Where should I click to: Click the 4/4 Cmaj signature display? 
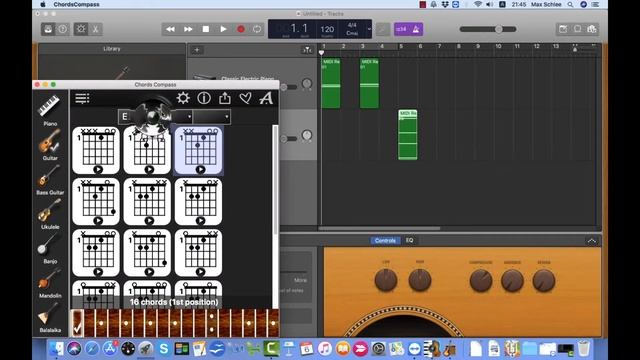pos(352,29)
